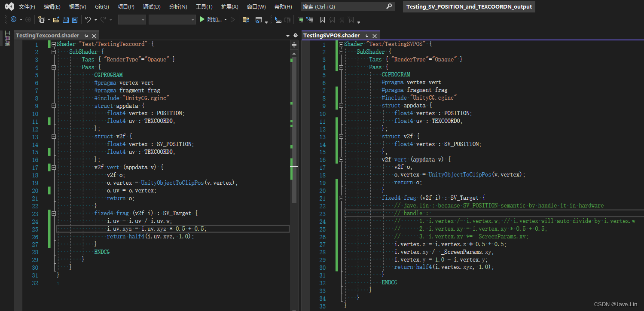Click the comment line starting "// jave.lin"
This screenshot has height=311, width=644.
[x=499, y=206]
